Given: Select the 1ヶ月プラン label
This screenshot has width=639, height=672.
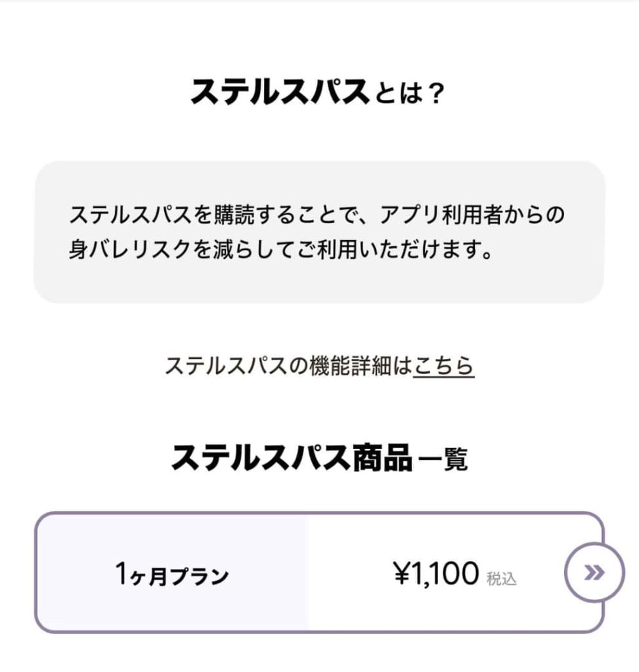Looking at the screenshot, I should pos(171,576).
